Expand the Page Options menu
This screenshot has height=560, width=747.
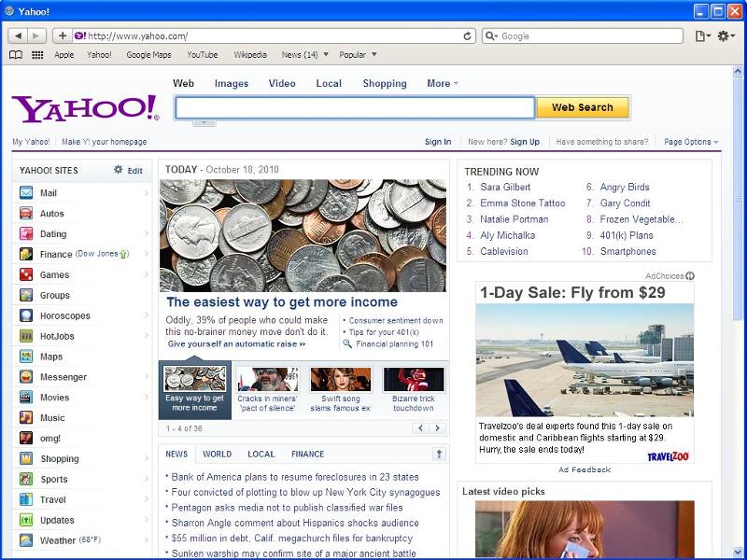click(x=691, y=142)
